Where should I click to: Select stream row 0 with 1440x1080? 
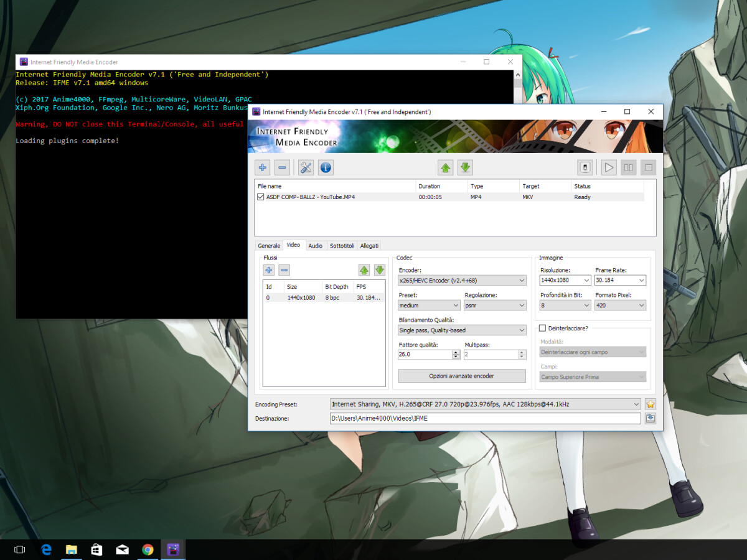pos(324,298)
